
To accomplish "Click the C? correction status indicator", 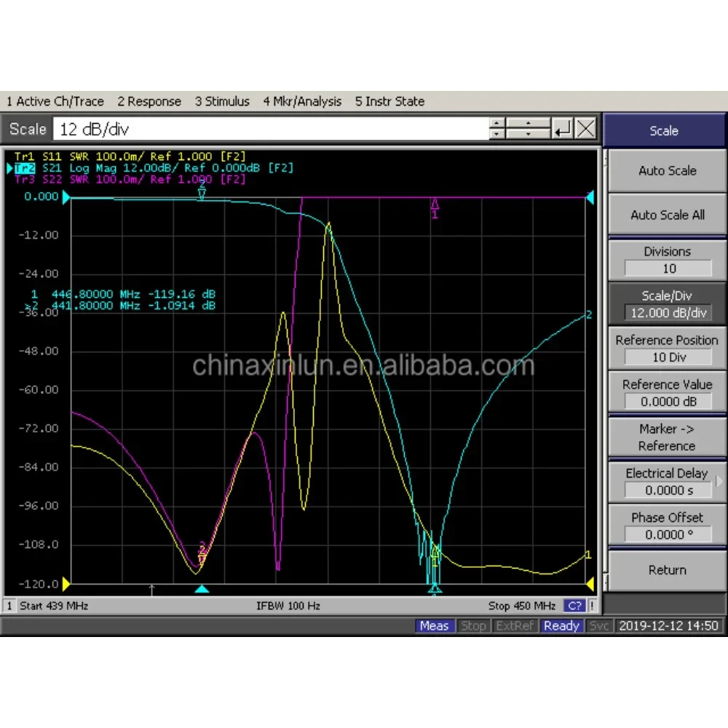I will click(575, 606).
